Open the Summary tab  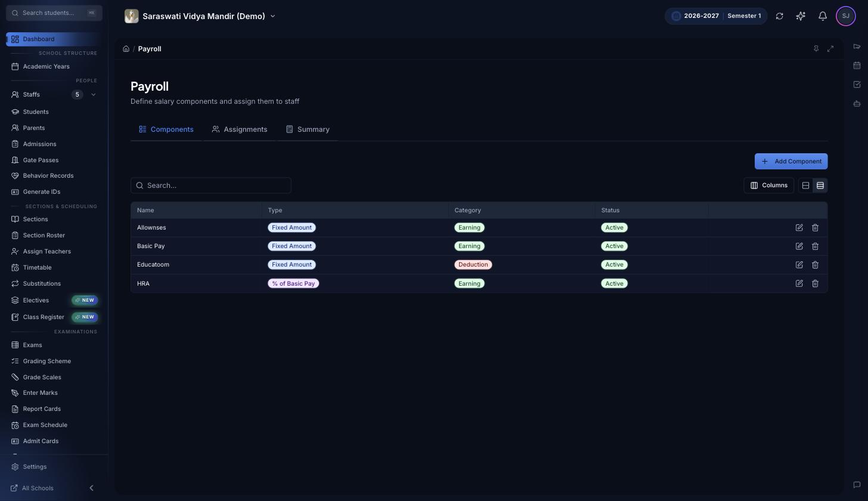tap(308, 129)
